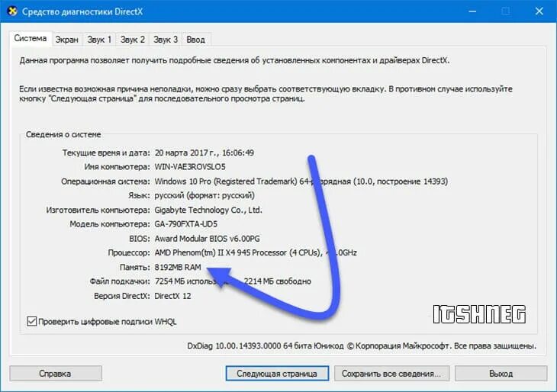
Task: Click the Award Modular BIOS v6.00PG value
Action: tap(207, 239)
